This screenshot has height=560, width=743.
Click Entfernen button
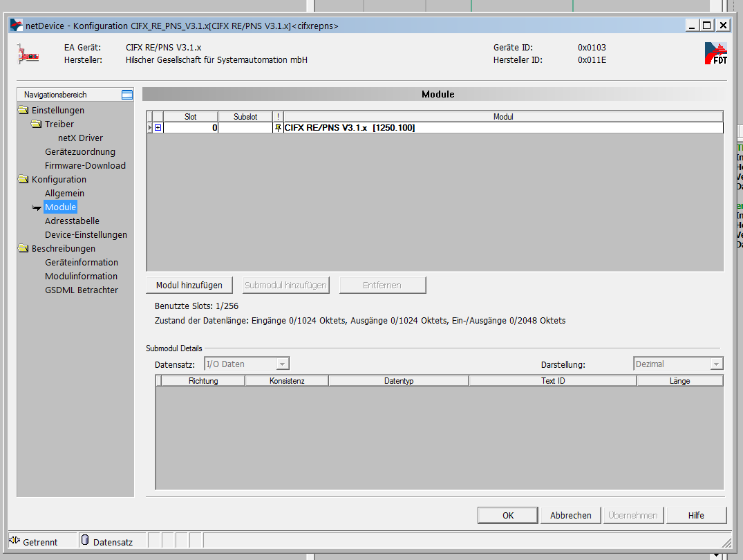pos(382,285)
